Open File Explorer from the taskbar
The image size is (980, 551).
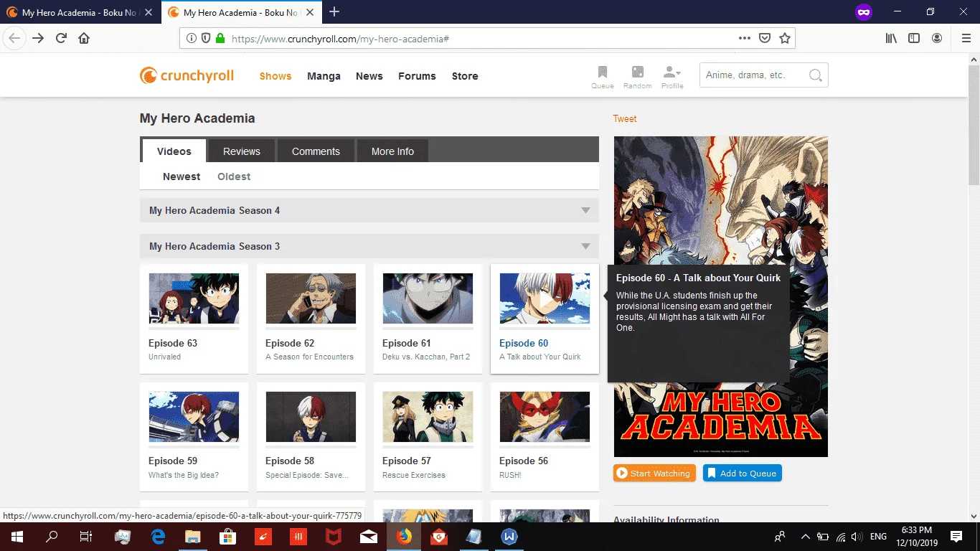[193, 537]
